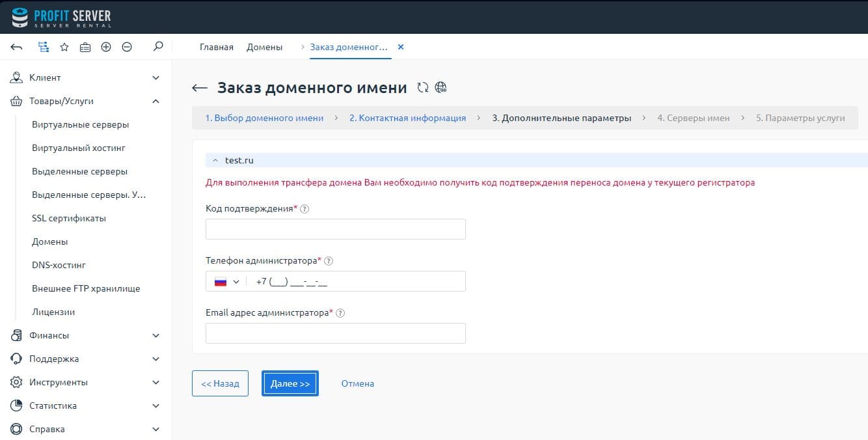Switch to the Главная tab
Viewport: 868px width, 440px height.
click(x=217, y=47)
